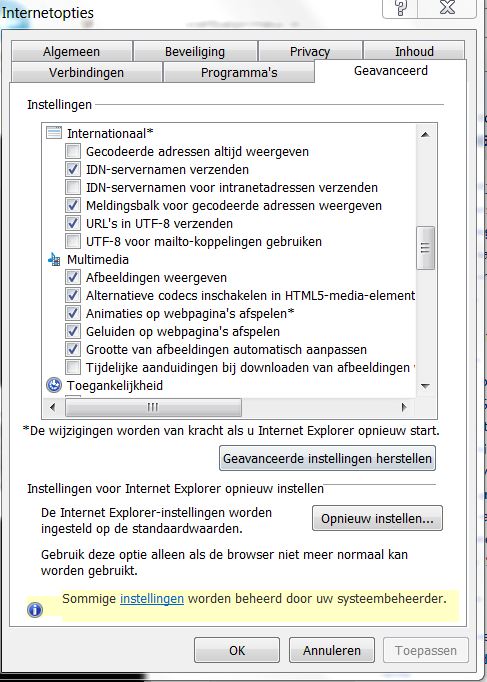Go to the Verbindingen tab
Screen dimensions: 487x682
click(x=86, y=72)
